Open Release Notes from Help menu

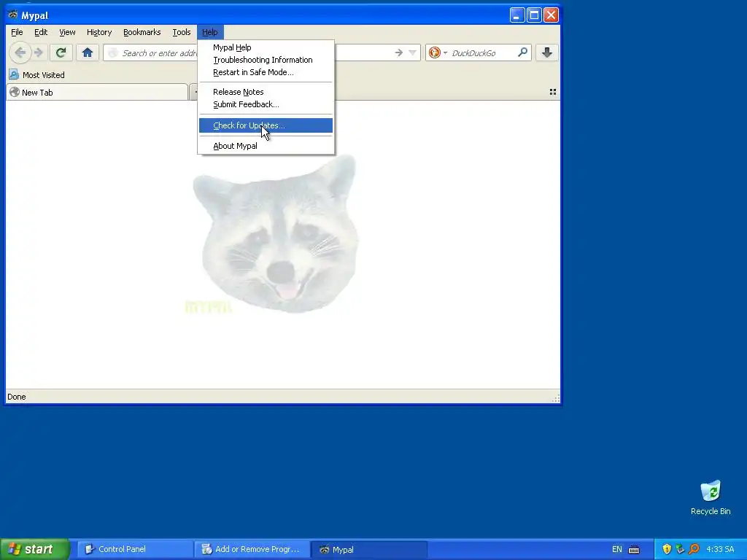266,92
